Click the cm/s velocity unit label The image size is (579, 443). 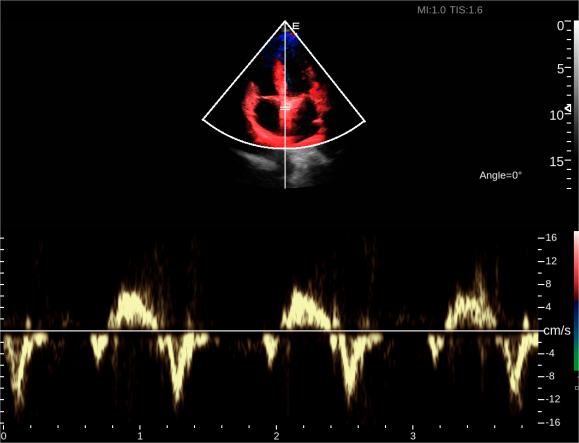point(557,330)
